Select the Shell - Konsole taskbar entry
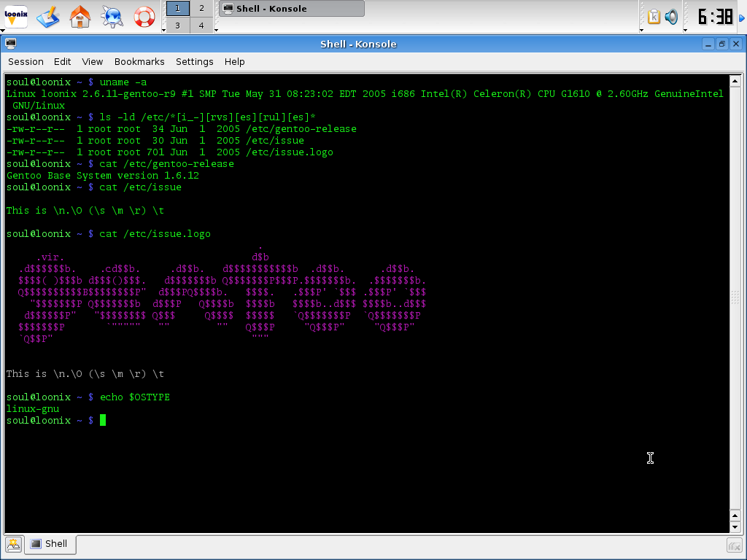The image size is (747, 560). (292, 9)
